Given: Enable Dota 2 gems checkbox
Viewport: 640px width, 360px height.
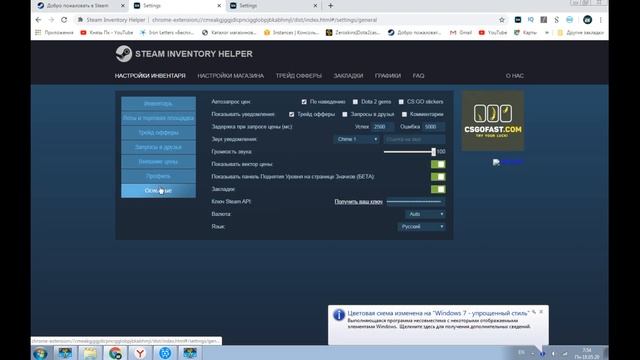Looking at the screenshot, I should 355,102.
